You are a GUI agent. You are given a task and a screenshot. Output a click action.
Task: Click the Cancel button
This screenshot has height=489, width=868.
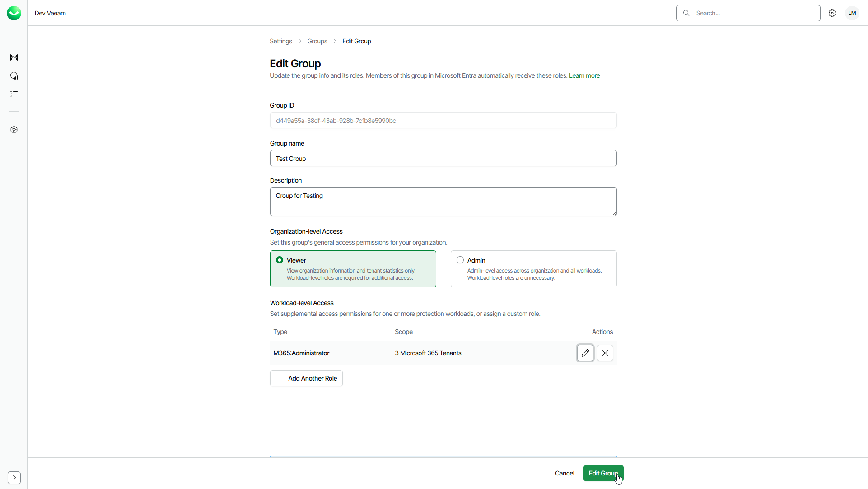pos(564,473)
